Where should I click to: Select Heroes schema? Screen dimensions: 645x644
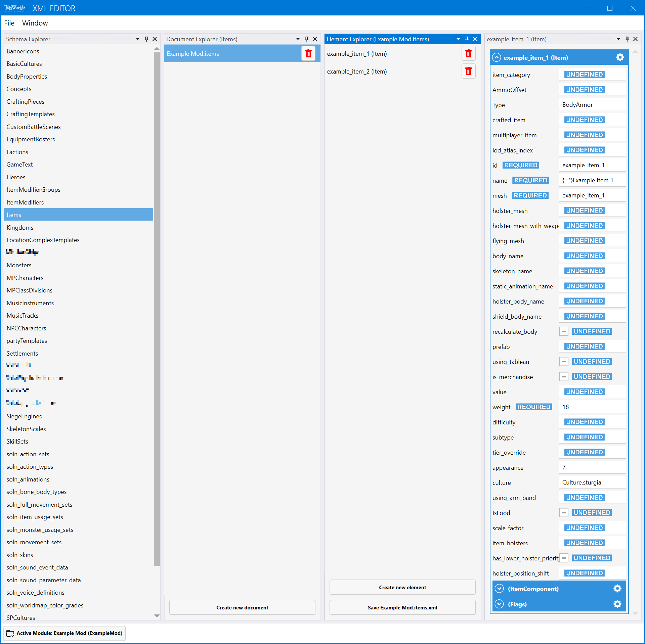point(79,177)
